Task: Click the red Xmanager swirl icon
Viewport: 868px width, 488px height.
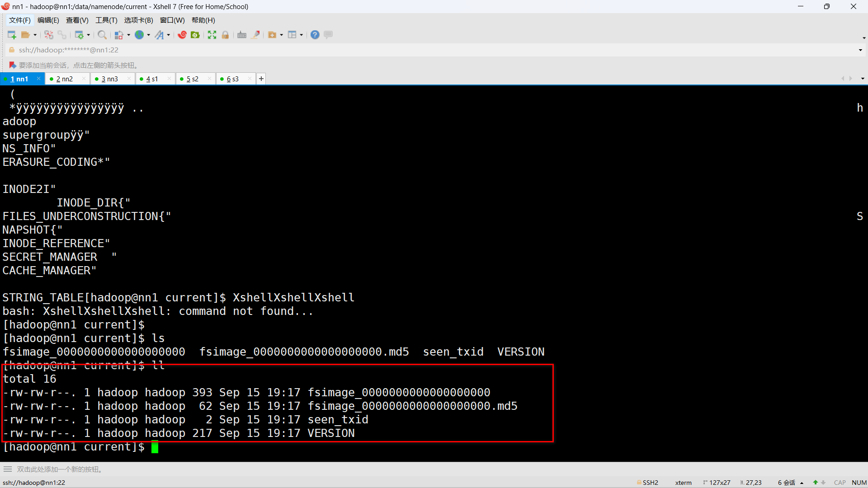Action: point(182,35)
